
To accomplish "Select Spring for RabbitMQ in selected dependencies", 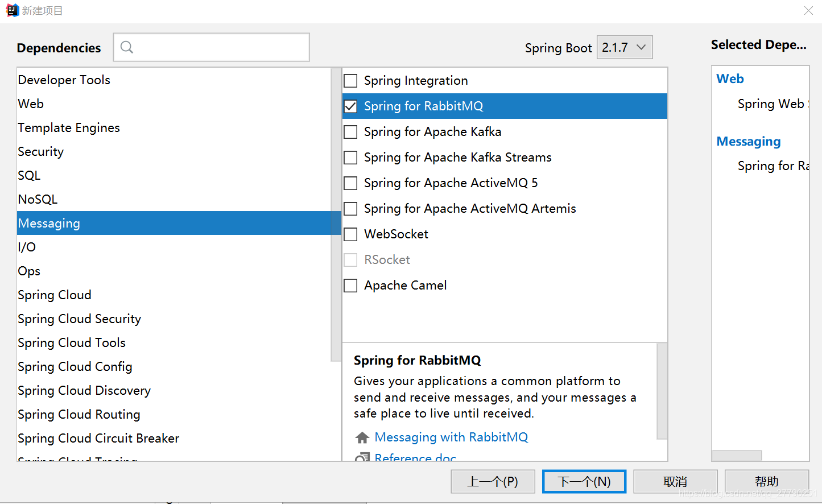I will pyautogui.click(x=773, y=166).
